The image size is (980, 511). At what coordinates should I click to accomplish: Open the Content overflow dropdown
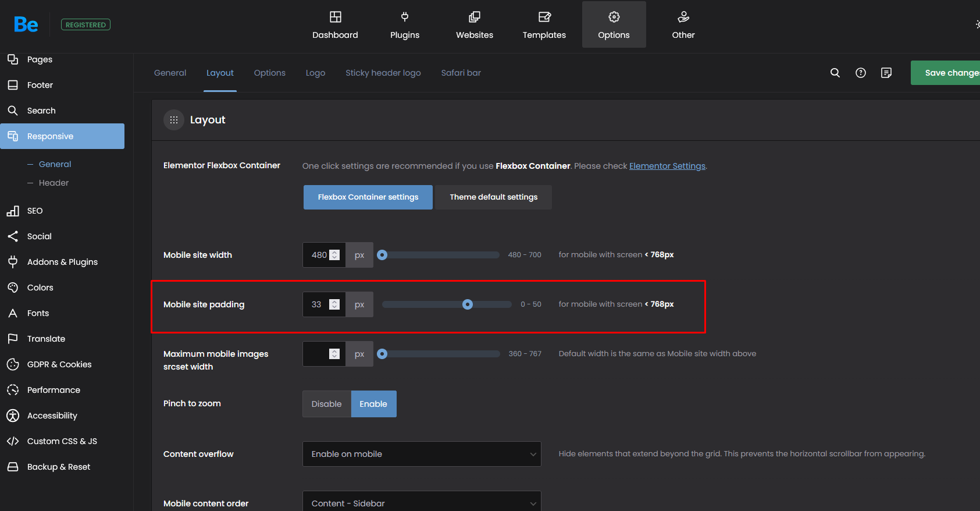(422, 454)
